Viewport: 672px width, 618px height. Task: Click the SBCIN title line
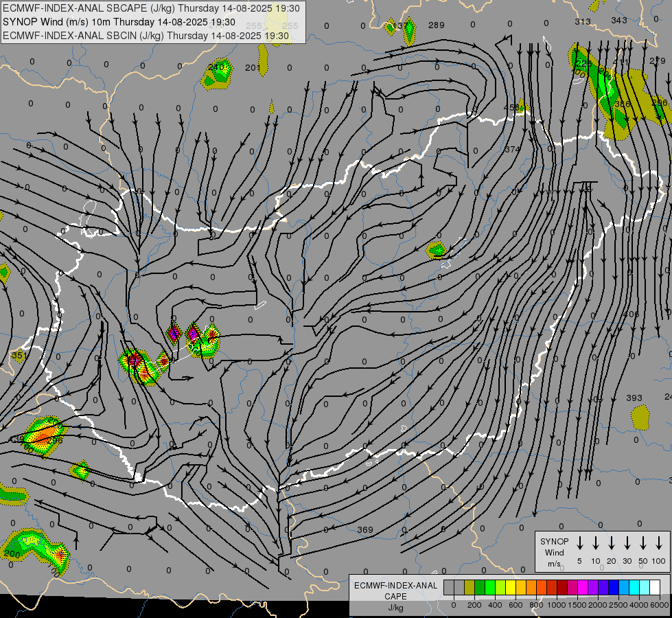click(146, 36)
